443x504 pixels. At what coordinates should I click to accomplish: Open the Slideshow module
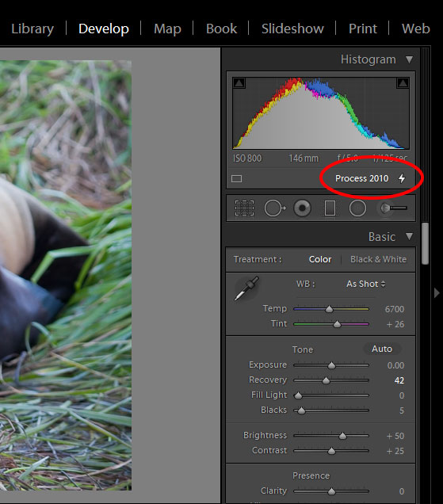click(292, 29)
